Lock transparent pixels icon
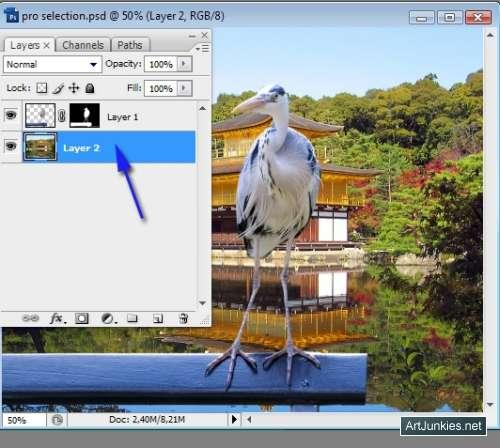Viewport: 500px width, 448px height. tap(42, 88)
